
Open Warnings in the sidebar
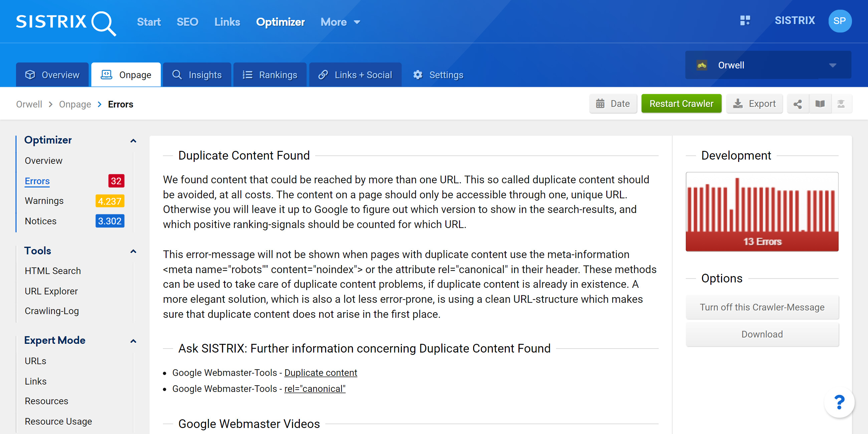pyautogui.click(x=44, y=201)
